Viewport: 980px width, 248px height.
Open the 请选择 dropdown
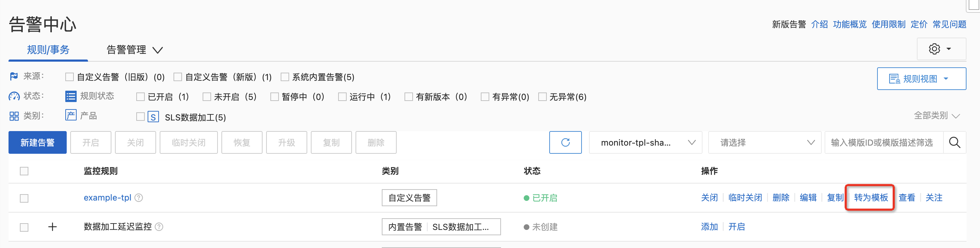pyautogui.click(x=765, y=142)
